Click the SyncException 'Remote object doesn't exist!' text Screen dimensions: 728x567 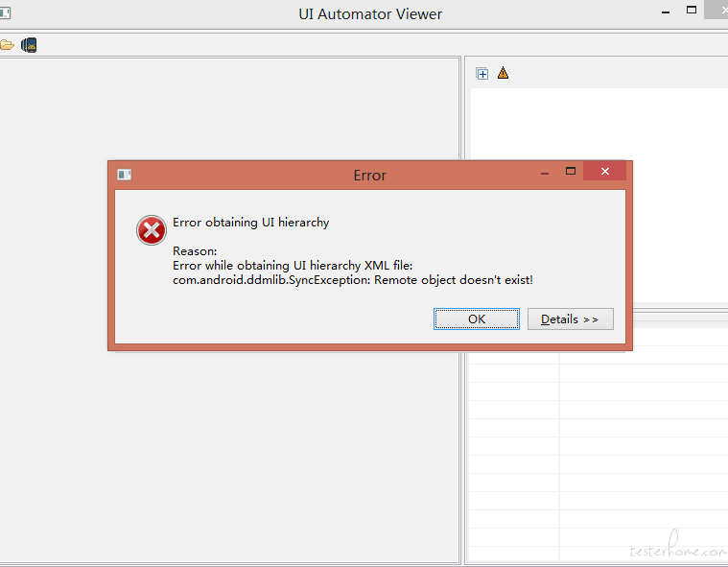click(353, 280)
